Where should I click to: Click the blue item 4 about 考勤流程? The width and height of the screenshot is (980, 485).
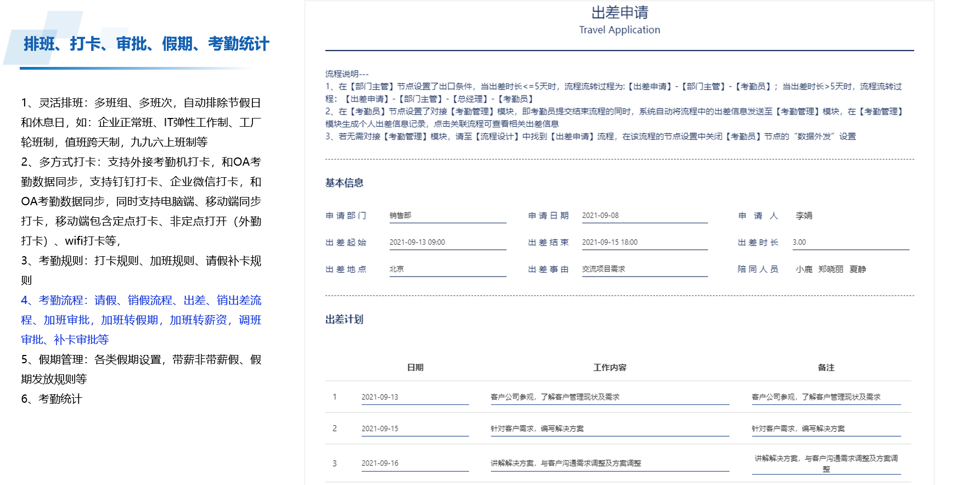tap(141, 320)
